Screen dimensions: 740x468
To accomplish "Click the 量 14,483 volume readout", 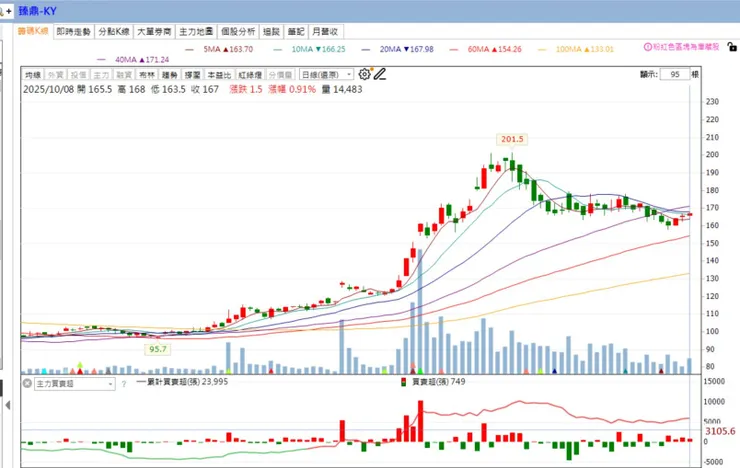I will tap(342, 89).
